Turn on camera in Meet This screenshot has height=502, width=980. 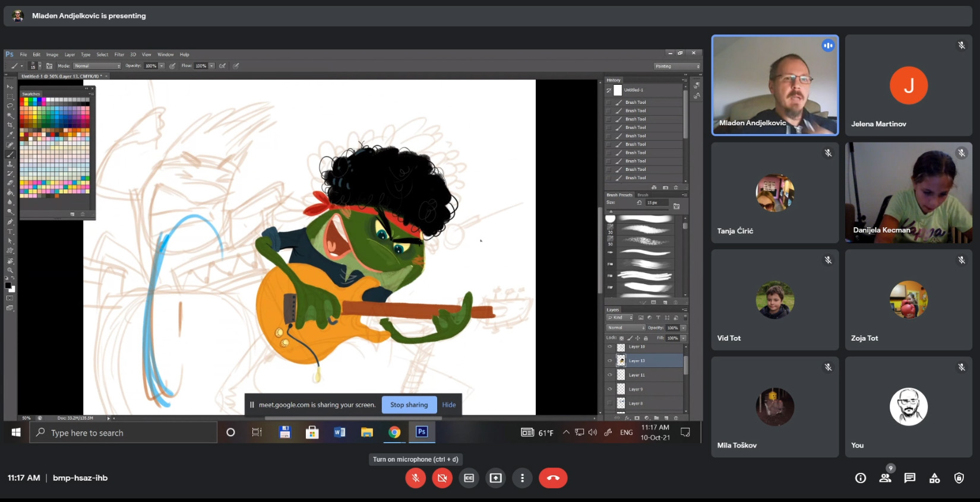[x=442, y=478]
